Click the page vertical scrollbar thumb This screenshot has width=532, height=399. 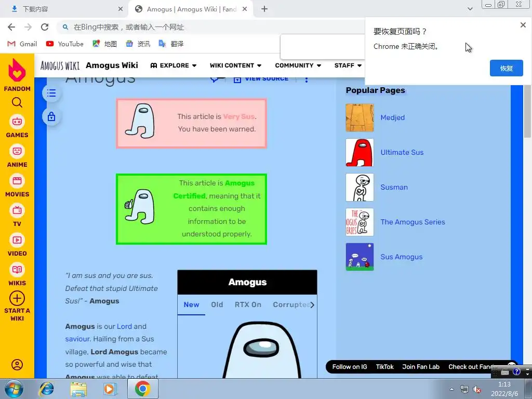[x=528, y=112]
